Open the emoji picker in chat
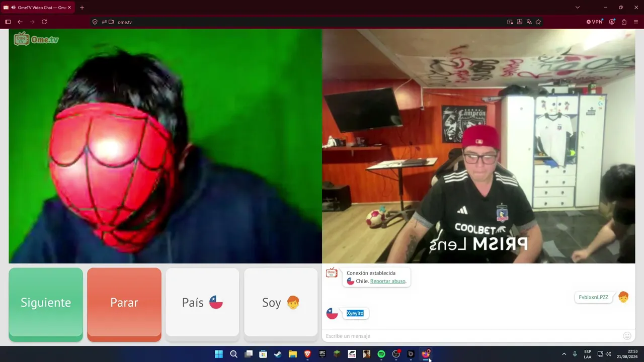644x362 pixels. 627,336
